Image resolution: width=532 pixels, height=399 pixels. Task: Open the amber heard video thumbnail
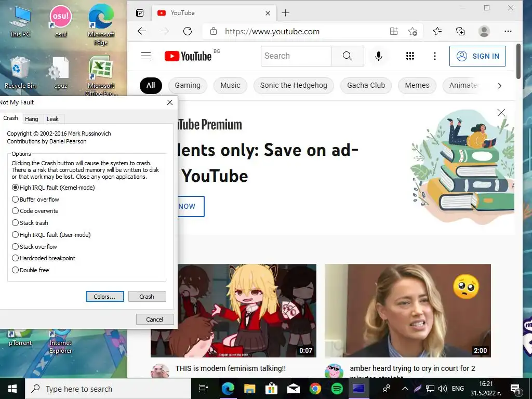point(407,311)
